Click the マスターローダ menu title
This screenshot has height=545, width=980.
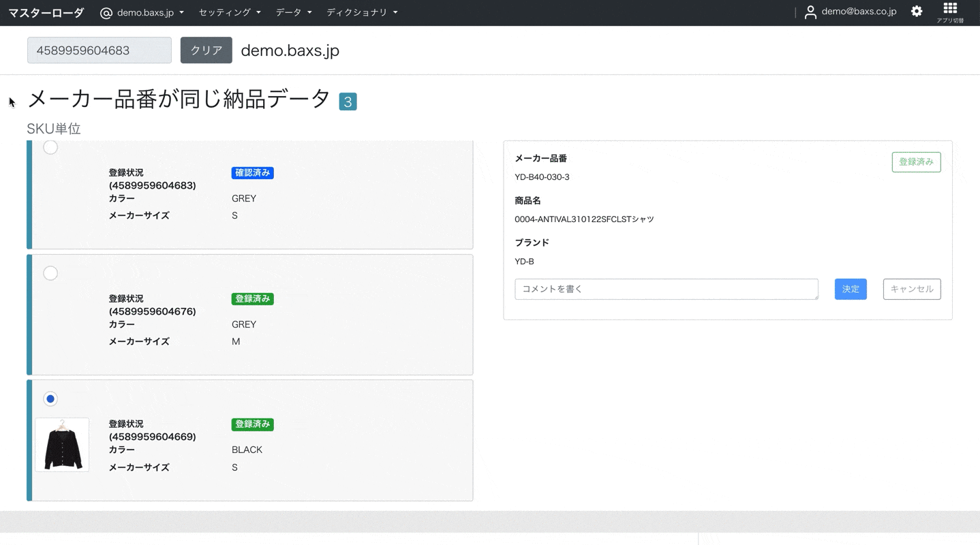(x=46, y=12)
